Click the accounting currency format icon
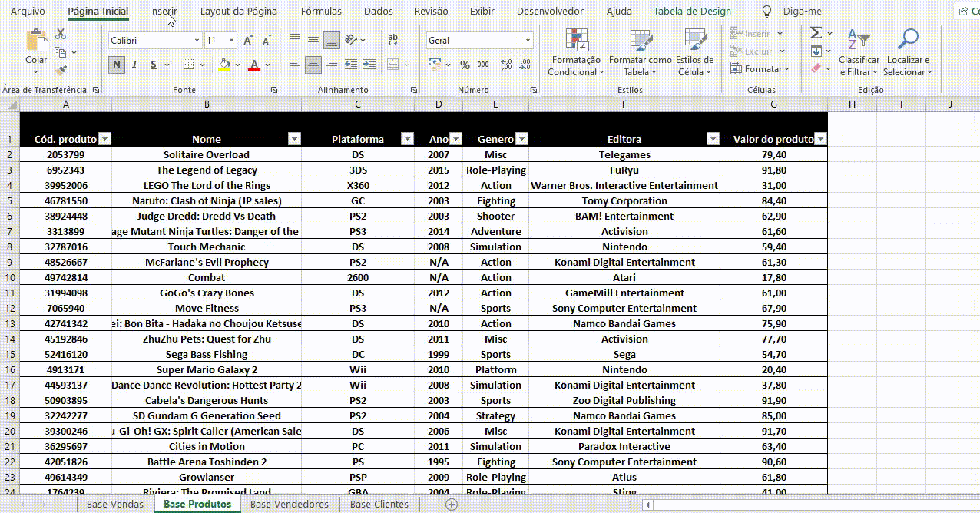The height and width of the screenshot is (513, 980). [435, 65]
